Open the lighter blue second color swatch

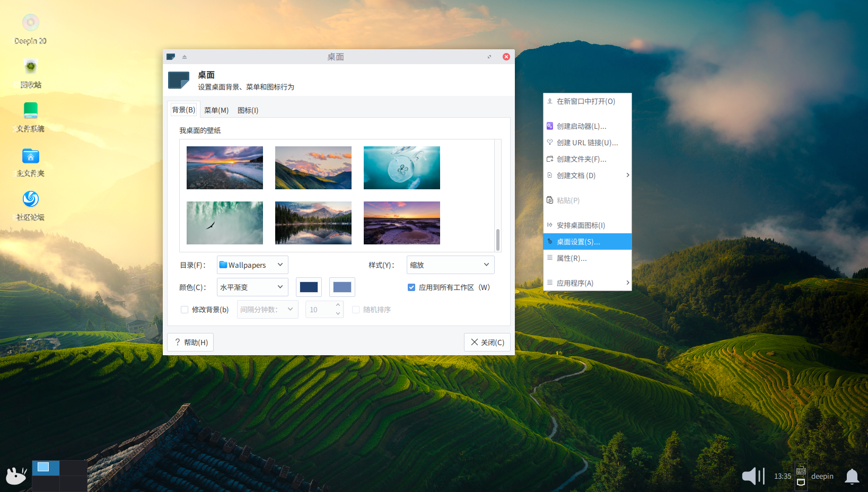click(x=342, y=287)
